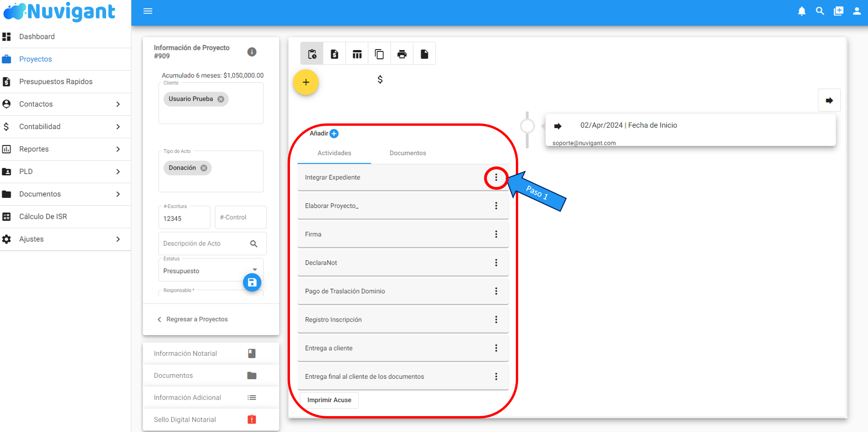868x432 pixels.
Task: Switch to the Actividades tab
Action: tap(334, 153)
